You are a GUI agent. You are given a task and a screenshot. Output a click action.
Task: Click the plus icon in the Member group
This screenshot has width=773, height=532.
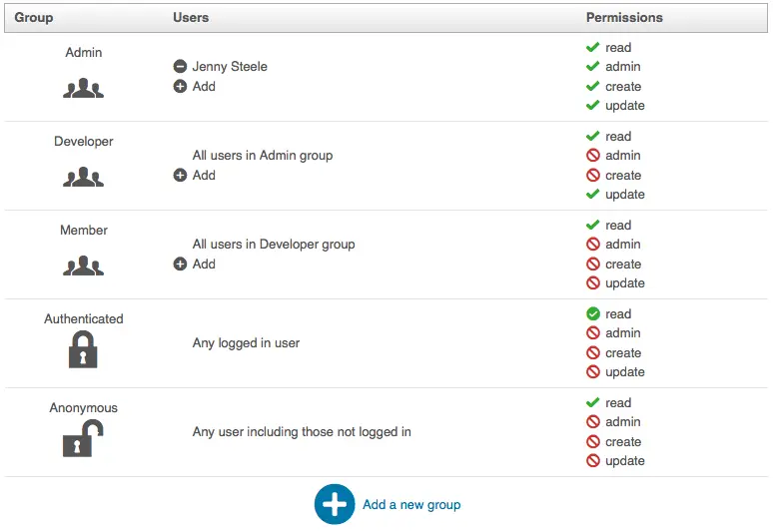point(180,265)
